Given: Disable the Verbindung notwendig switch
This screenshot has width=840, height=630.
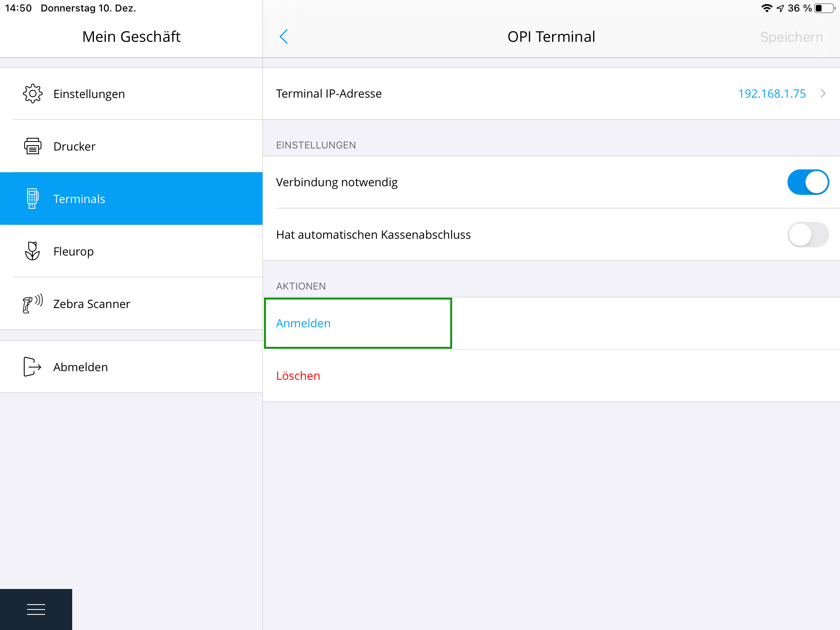Looking at the screenshot, I should 808,182.
